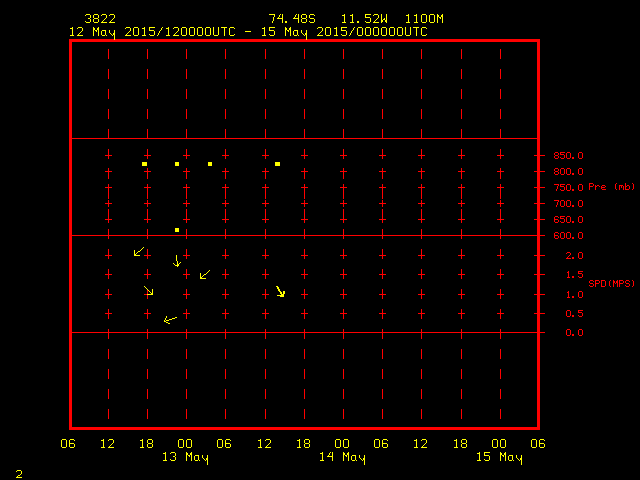Viewport: 640px width, 480px height.
Task: Click the 2.0 speed axis label
Action: (574, 256)
